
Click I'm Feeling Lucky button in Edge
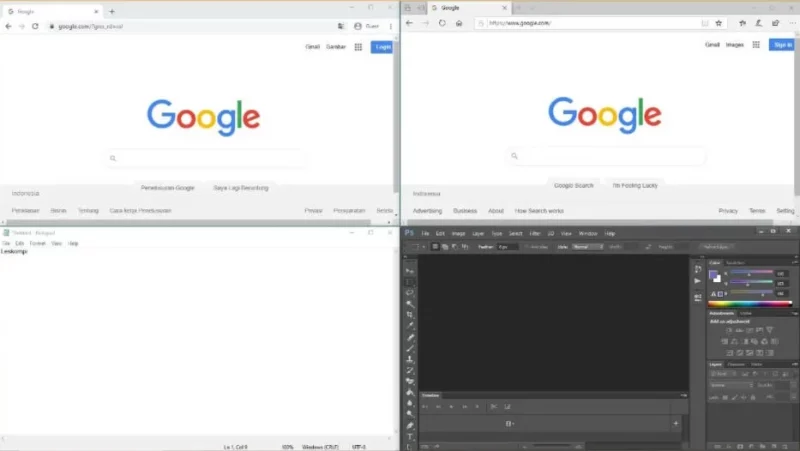[635, 185]
